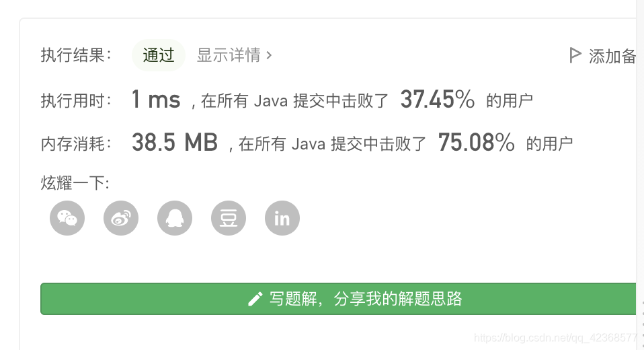Open the 显示详情 details link
The height and width of the screenshot is (350, 644).
tap(229, 55)
